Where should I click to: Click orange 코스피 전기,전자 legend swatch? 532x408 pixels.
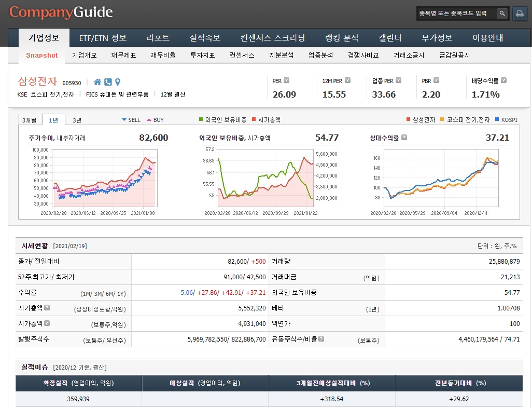[442, 119]
